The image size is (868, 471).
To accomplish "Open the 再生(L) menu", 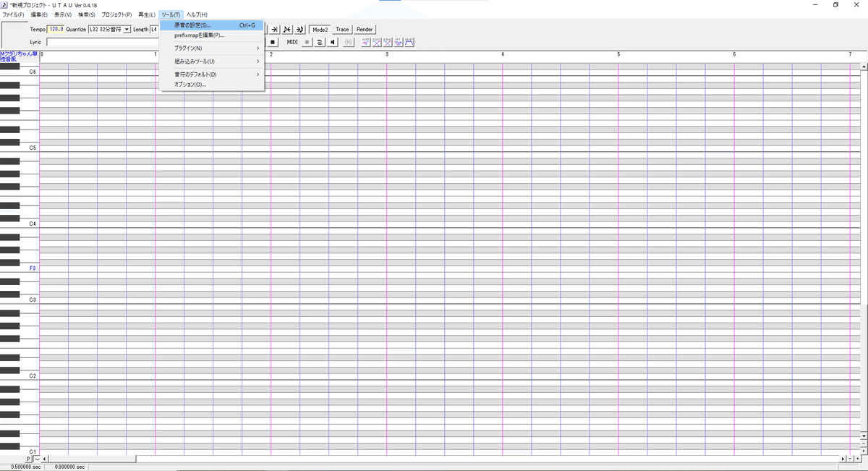I will tap(147, 14).
